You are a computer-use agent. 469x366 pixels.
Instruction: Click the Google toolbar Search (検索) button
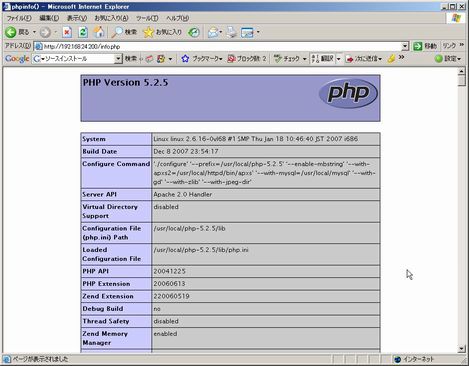[131, 59]
